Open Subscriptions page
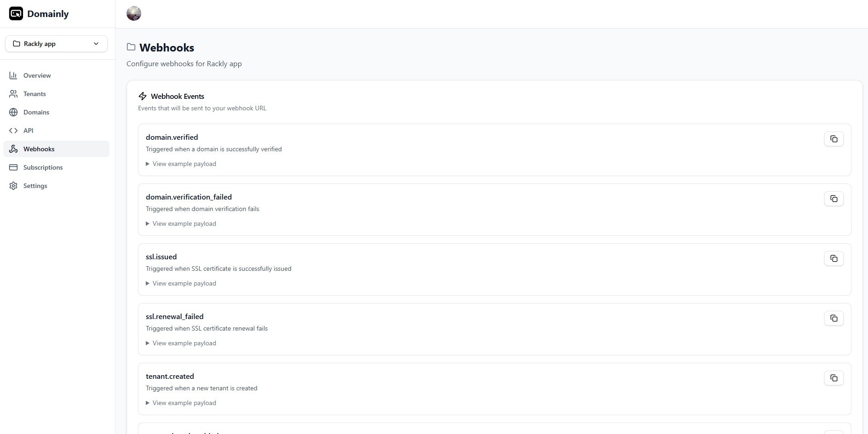The image size is (868, 434). click(x=56, y=167)
